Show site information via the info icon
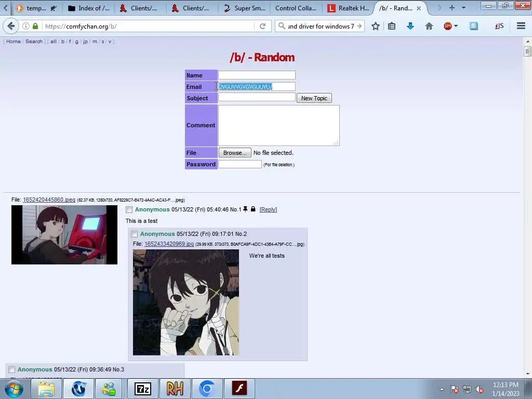Viewport: 532px width, 399px height. 26,26
